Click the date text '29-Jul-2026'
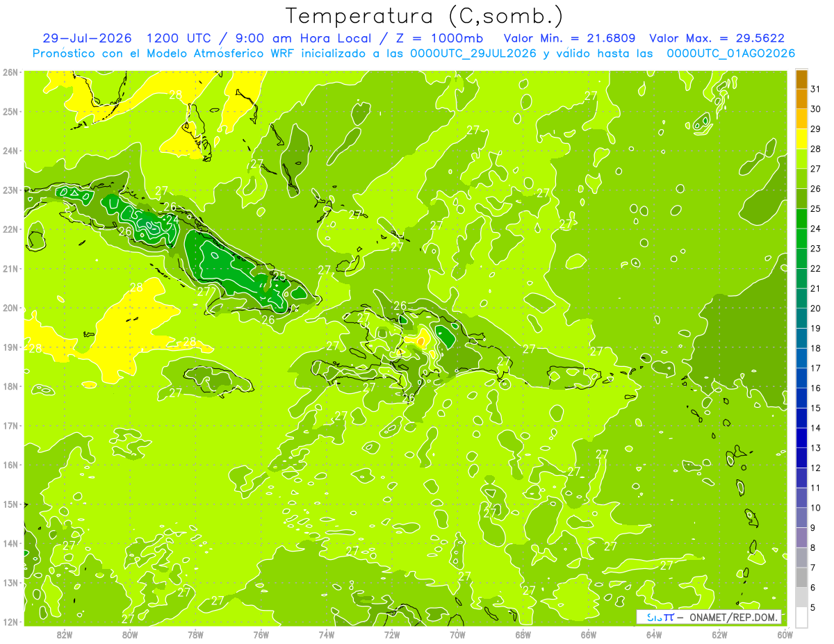Image resolution: width=834 pixels, height=644 pixels. [x=88, y=38]
